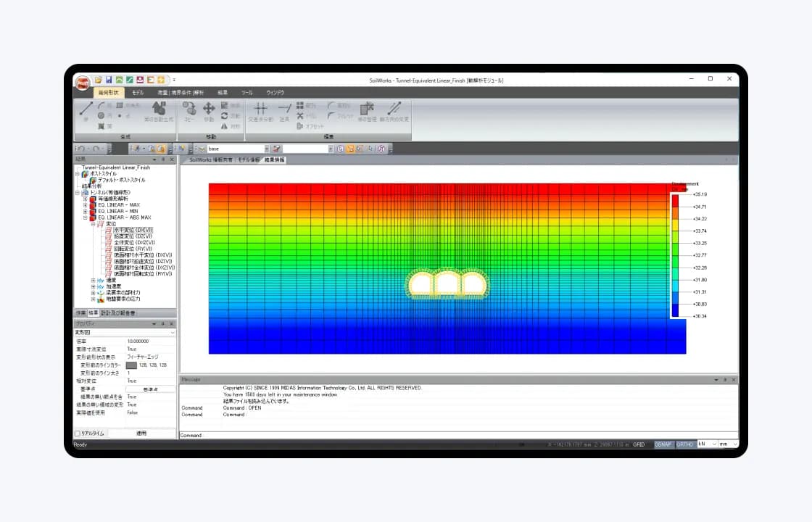Click the round SoilWorks application button
This screenshot has width=812, height=522.
click(83, 83)
